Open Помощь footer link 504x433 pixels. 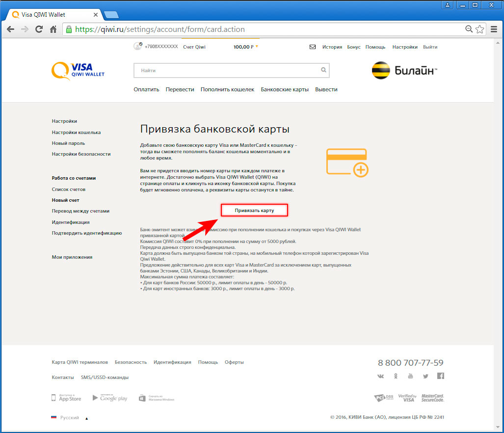click(208, 362)
